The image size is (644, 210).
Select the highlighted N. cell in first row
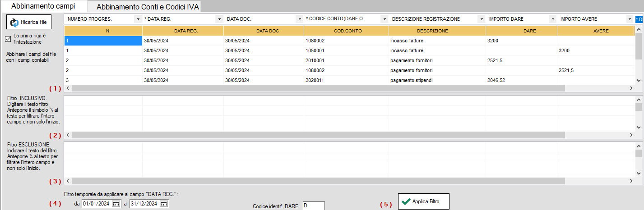103,41
